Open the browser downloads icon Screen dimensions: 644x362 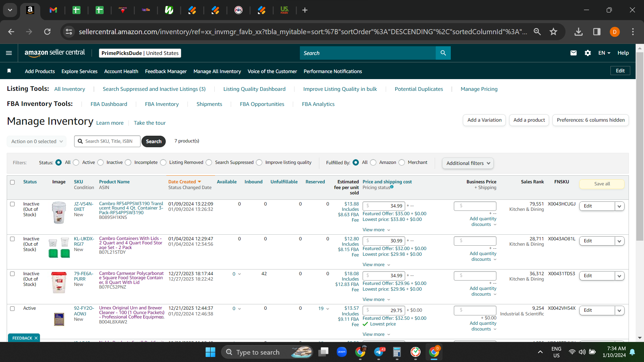click(x=578, y=32)
